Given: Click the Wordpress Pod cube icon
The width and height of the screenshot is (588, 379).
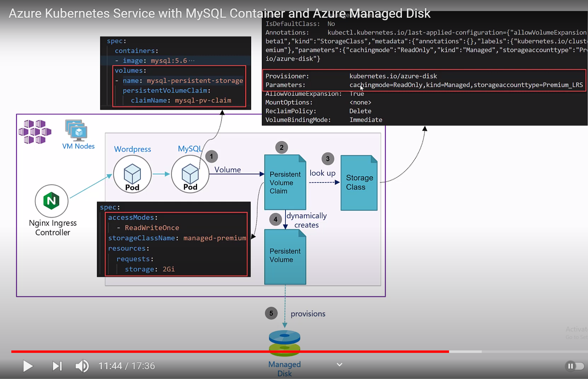Looking at the screenshot, I should tap(132, 174).
